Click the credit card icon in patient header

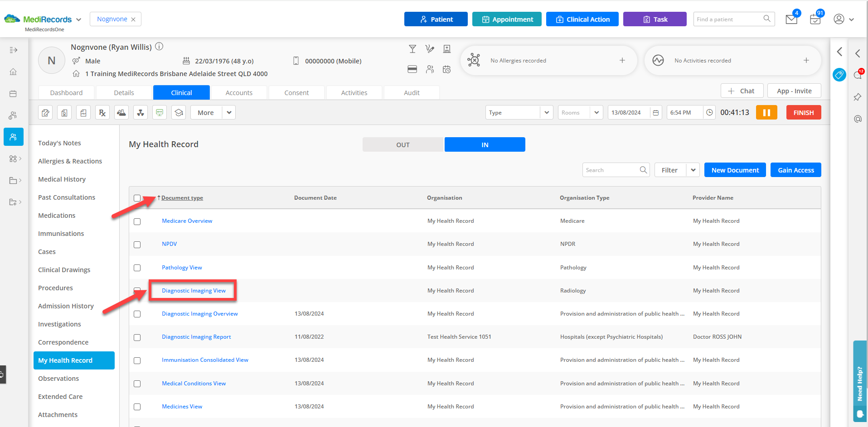(x=412, y=69)
